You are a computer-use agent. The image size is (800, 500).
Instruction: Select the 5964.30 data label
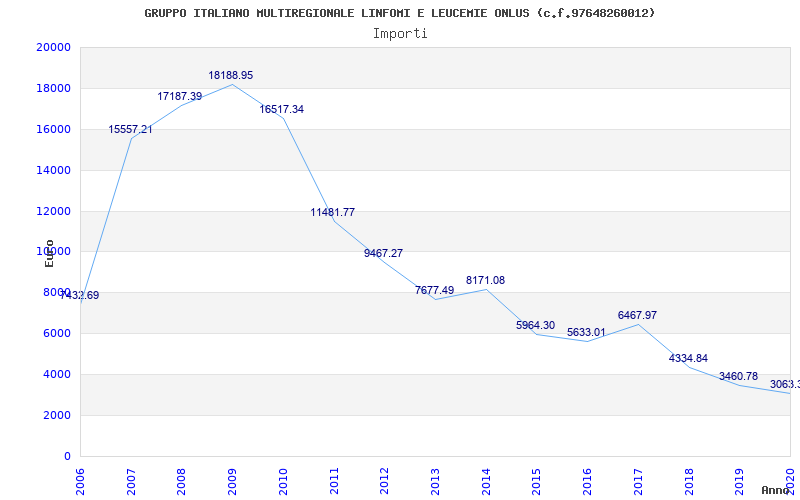(536, 326)
